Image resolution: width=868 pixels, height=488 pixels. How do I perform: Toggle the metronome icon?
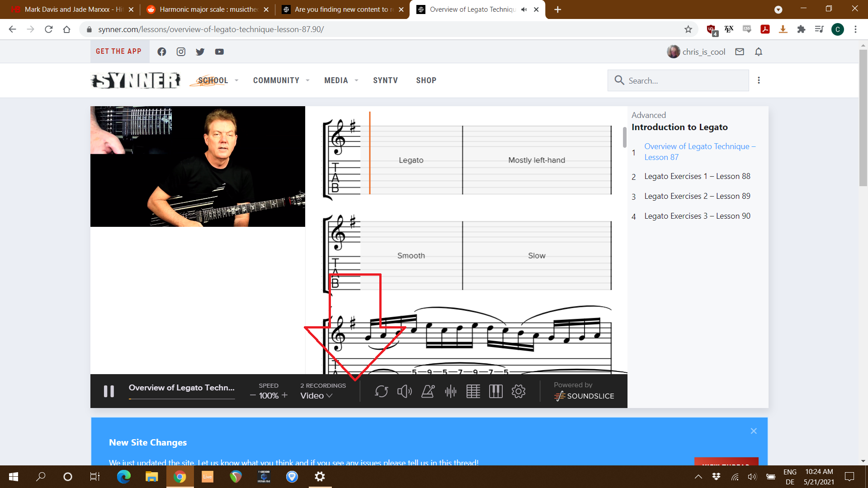tap(428, 391)
